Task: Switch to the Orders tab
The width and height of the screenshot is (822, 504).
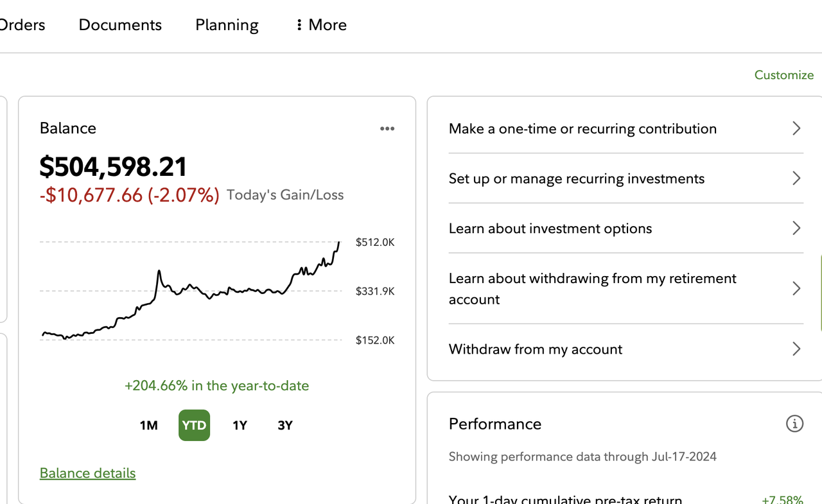Action: 22,25
